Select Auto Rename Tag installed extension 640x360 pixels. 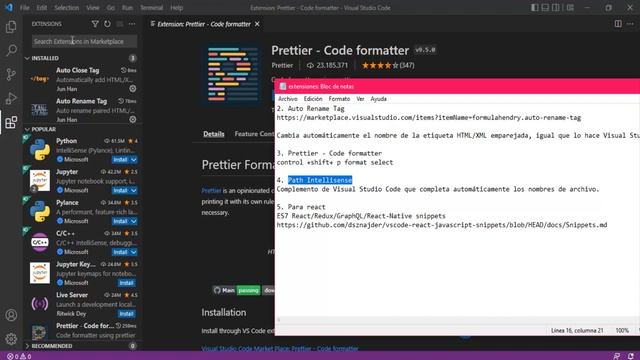click(82, 110)
